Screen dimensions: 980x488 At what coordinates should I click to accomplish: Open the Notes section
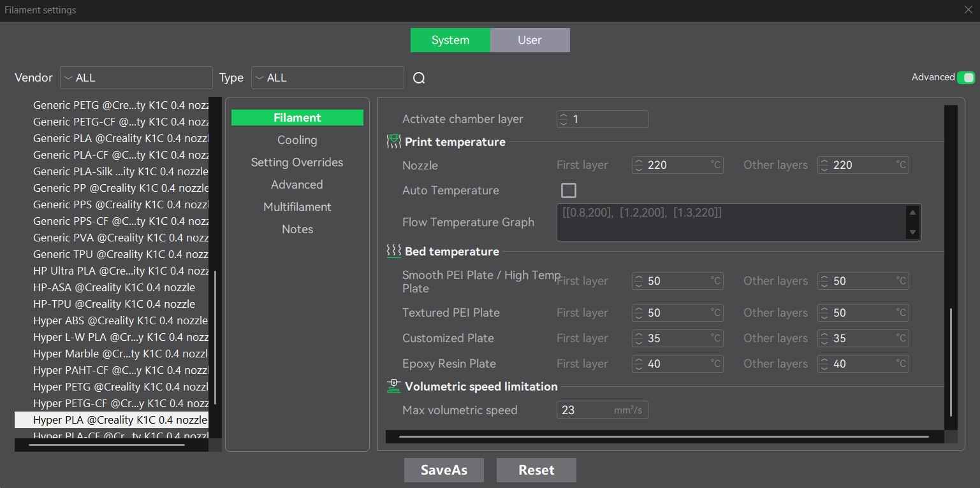tap(296, 229)
